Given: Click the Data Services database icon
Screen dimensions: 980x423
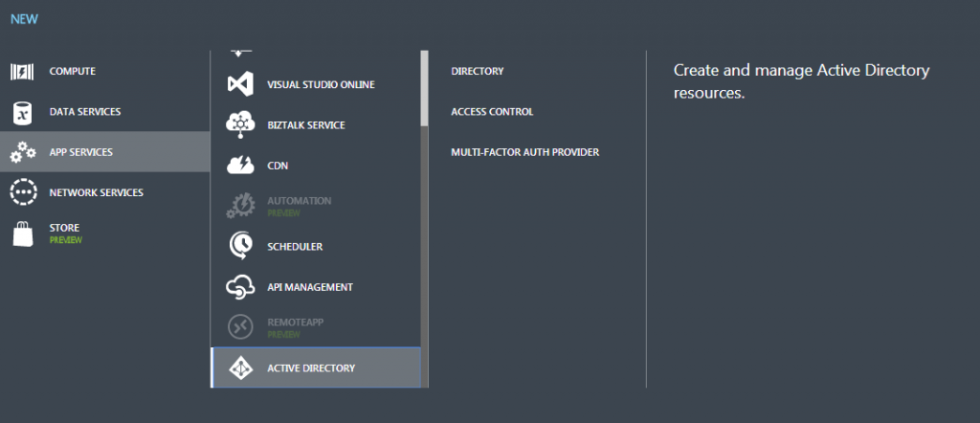Looking at the screenshot, I should pos(23,113).
